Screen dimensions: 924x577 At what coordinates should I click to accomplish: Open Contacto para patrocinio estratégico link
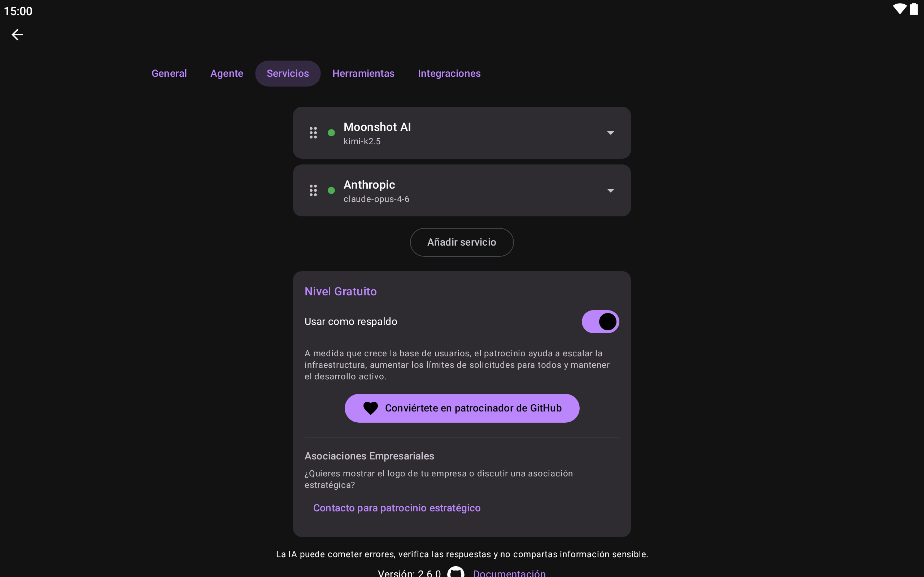397,508
